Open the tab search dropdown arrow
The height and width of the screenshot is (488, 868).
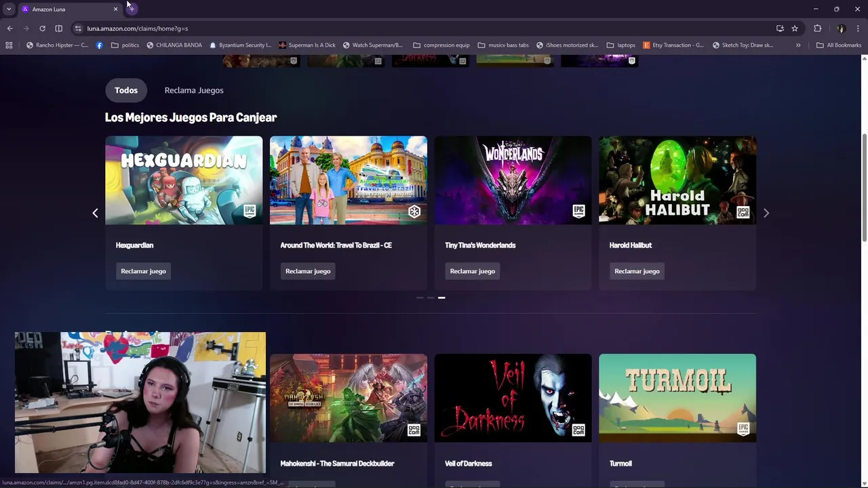click(9, 9)
